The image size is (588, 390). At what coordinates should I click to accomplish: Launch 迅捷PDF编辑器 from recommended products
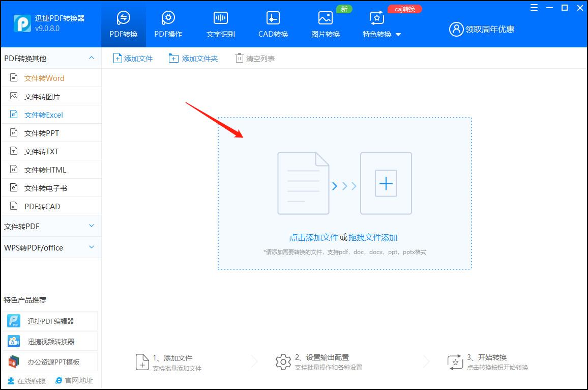tap(51, 321)
